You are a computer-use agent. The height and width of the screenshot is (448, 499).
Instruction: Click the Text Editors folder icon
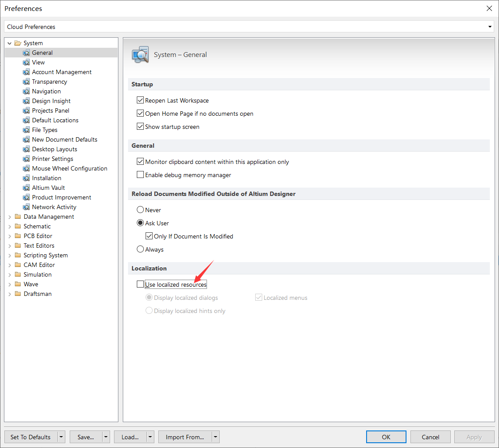(18, 245)
